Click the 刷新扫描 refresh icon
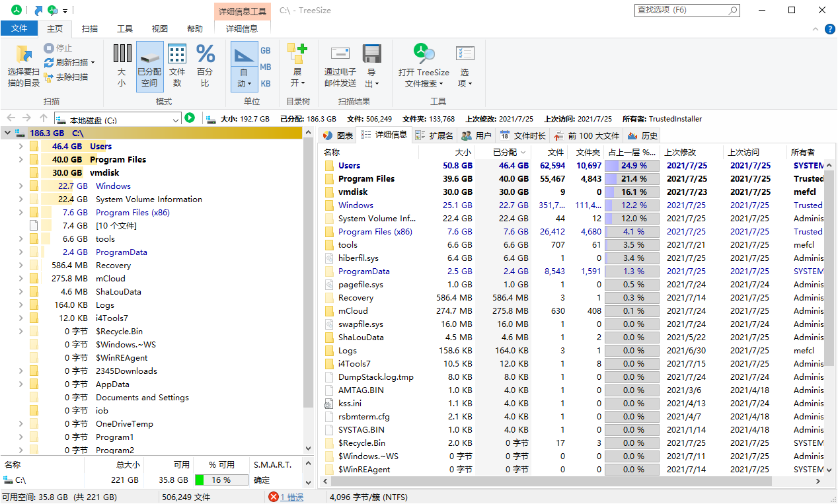The width and height of the screenshot is (838, 504). point(49,62)
